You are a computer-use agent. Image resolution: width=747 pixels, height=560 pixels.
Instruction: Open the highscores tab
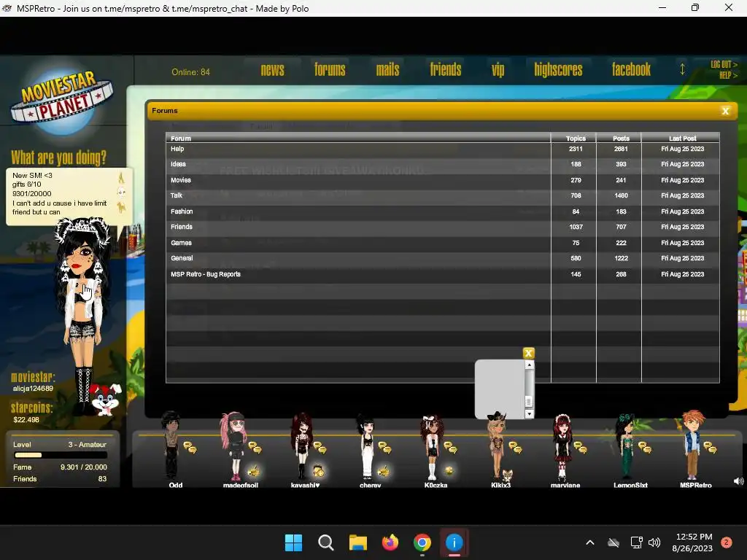[x=558, y=70]
